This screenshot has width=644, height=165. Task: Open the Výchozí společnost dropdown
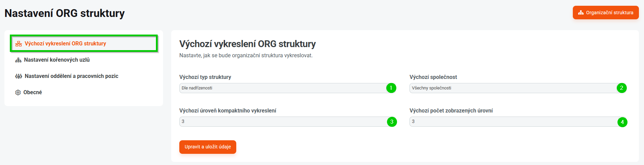(x=512, y=88)
